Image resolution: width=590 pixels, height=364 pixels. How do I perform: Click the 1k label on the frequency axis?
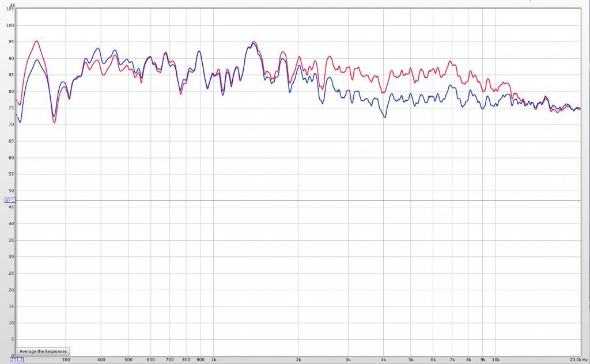[214, 360]
